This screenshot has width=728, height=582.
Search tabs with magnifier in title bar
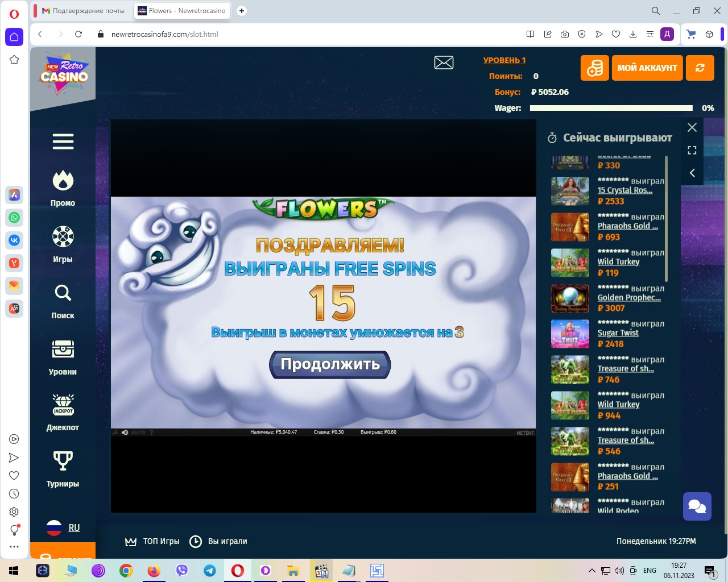click(x=656, y=11)
